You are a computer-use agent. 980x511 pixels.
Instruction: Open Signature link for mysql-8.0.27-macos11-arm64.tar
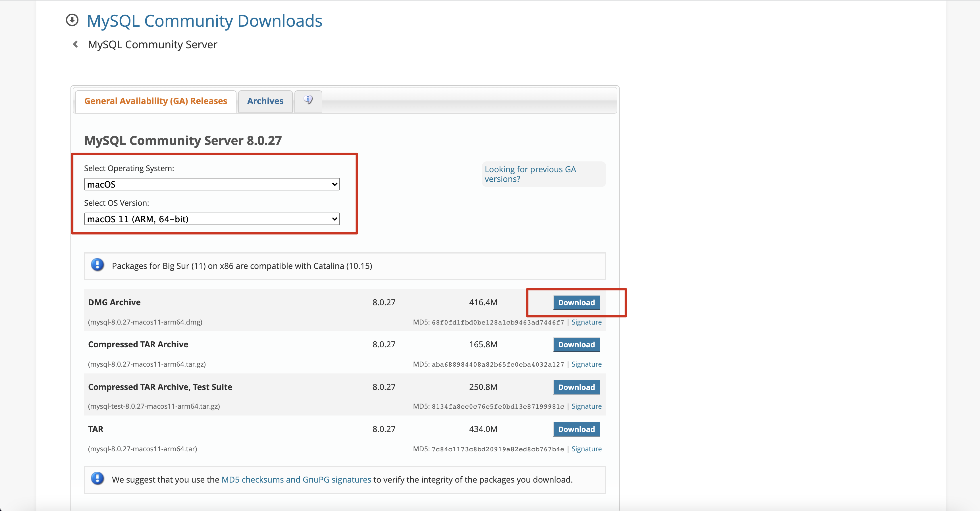click(586, 449)
